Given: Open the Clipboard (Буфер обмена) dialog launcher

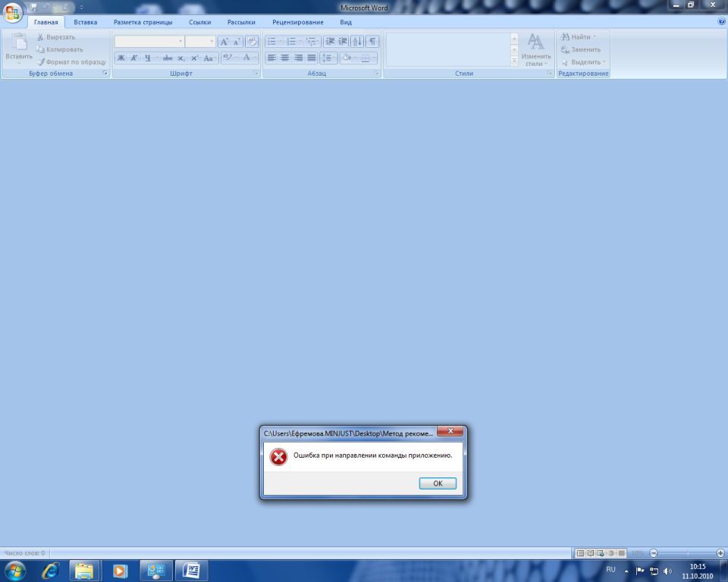Looking at the screenshot, I should [105, 74].
